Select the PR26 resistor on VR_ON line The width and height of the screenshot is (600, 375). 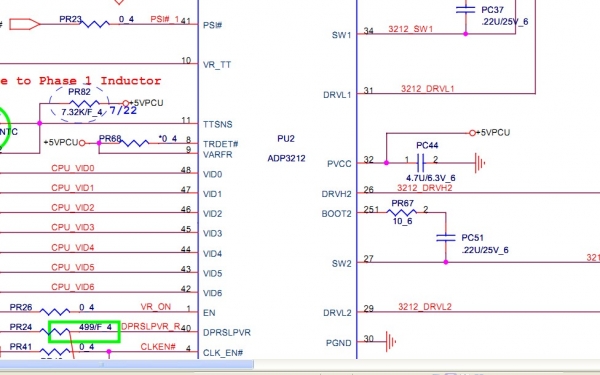coord(55,311)
